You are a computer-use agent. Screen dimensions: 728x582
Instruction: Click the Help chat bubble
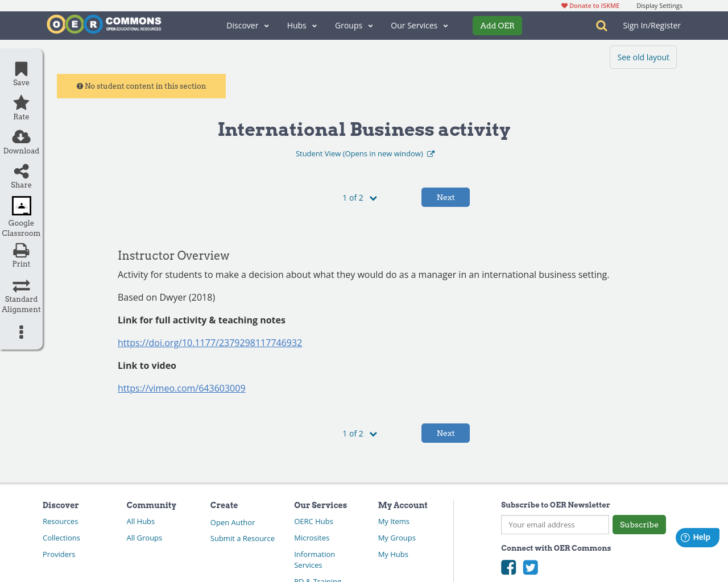pos(697,537)
